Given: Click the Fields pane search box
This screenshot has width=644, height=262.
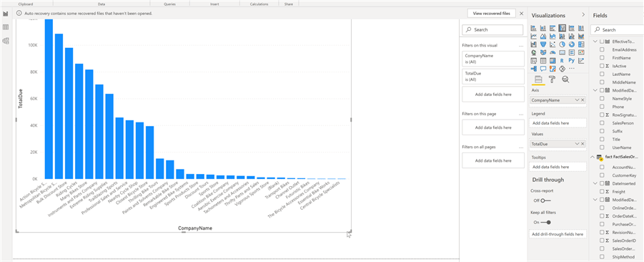Looking at the screenshot, I should tap(618, 29).
